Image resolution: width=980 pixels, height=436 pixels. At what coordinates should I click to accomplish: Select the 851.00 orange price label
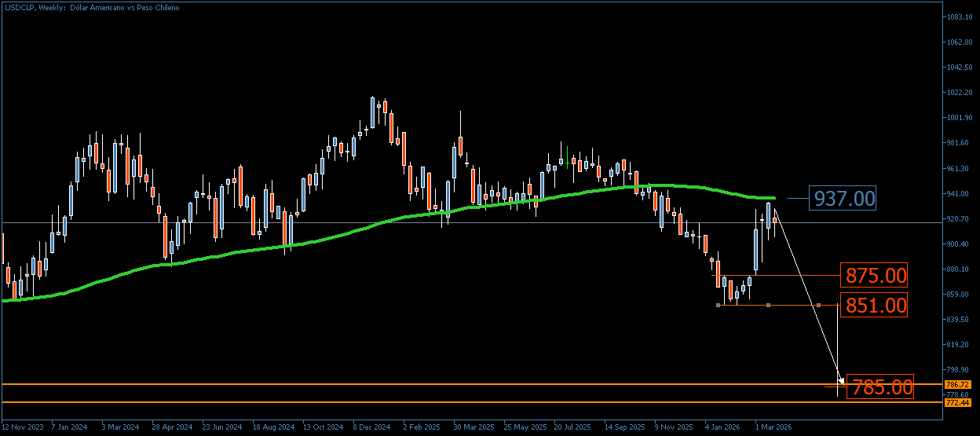(874, 305)
